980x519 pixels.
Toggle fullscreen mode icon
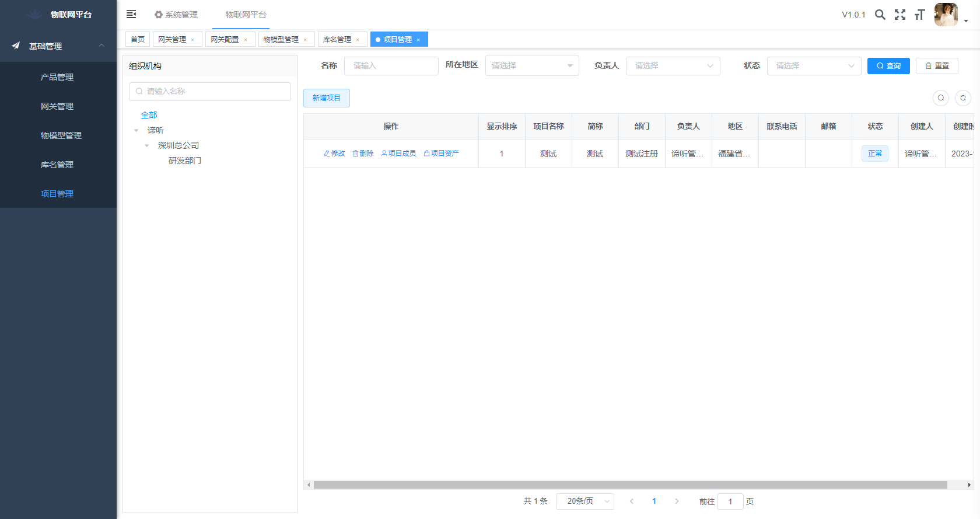point(900,15)
